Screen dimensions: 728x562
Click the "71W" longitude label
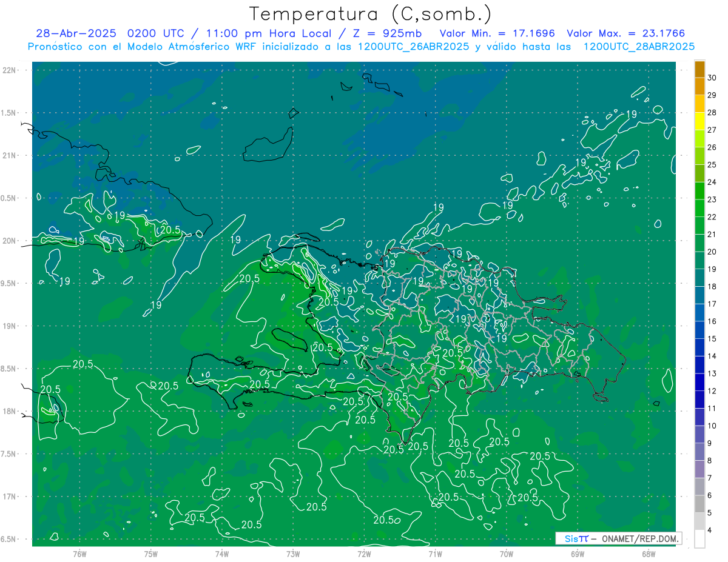[x=435, y=554]
